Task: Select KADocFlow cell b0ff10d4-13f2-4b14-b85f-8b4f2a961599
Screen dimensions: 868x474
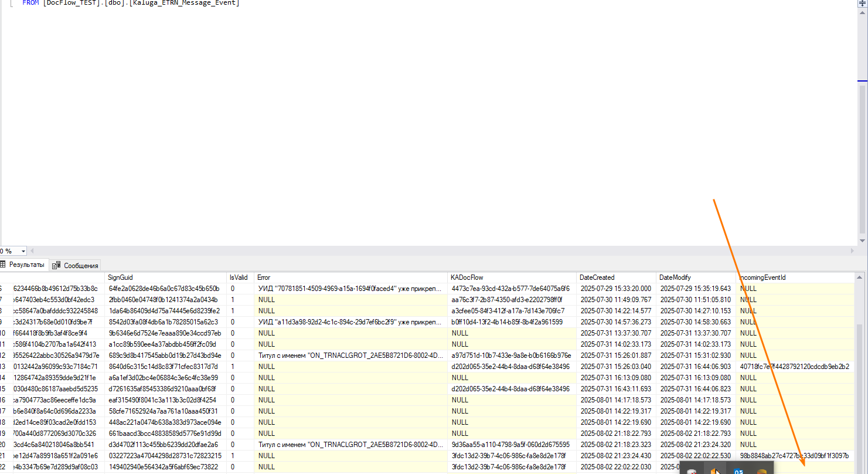Action: click(513, 322)
